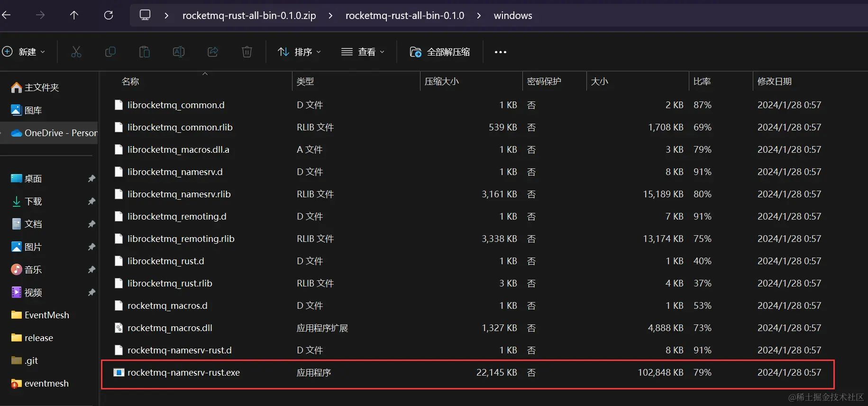Unpin 桌面 using its pin icon
The height and width of the screenshot is (406, 868).
91,178
